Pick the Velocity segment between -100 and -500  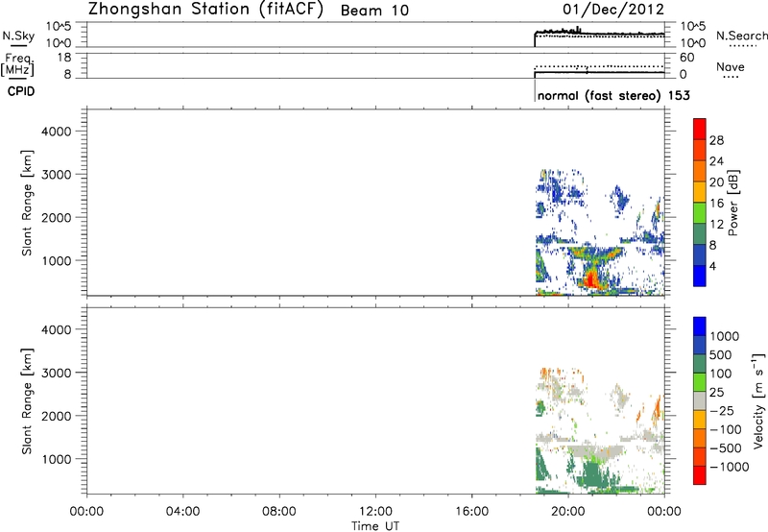tap(700, 438)
